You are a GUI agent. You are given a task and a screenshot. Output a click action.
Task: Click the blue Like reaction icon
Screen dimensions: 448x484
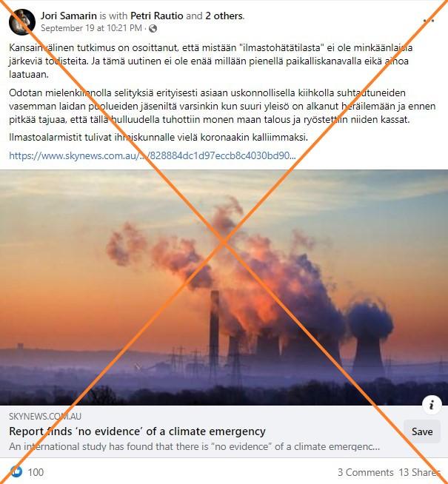click(x=16, y=471)
